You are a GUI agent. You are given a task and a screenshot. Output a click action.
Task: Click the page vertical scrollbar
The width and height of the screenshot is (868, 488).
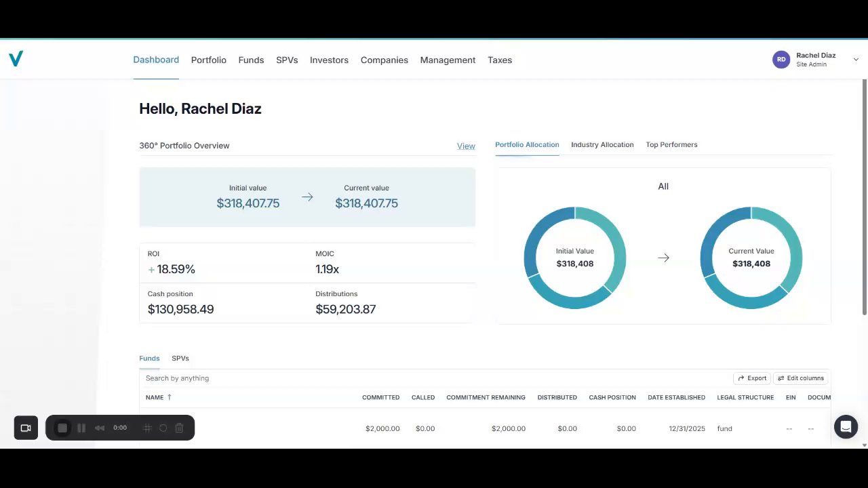click(865, 197)
